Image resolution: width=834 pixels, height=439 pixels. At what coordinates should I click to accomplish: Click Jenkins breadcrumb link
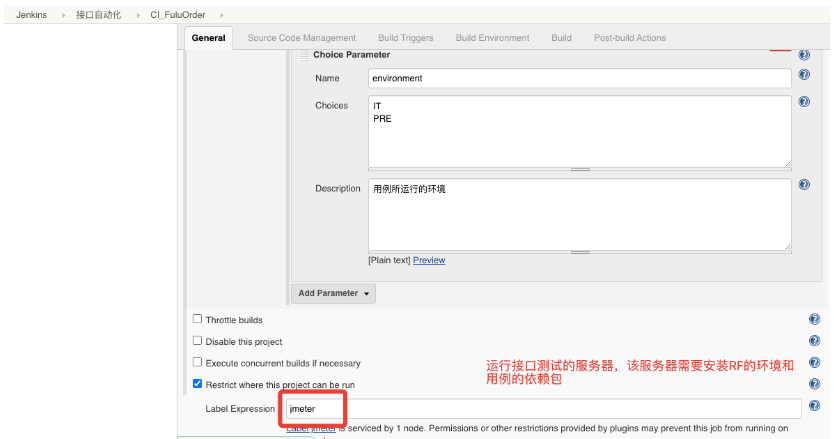coord(31,15)
